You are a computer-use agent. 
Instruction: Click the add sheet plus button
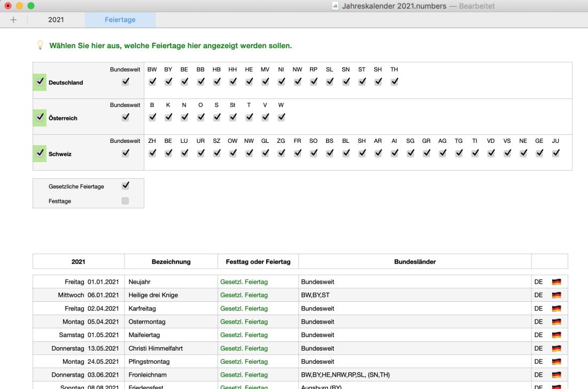pyautogui.click(x=13, y=20)
